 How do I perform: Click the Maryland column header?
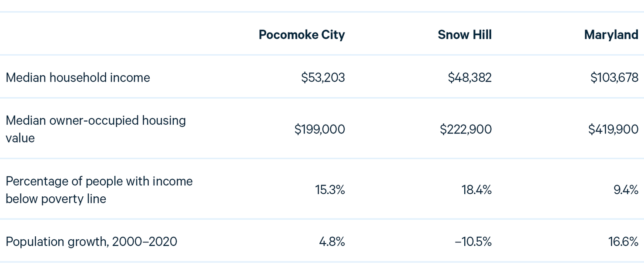[611, 35]
